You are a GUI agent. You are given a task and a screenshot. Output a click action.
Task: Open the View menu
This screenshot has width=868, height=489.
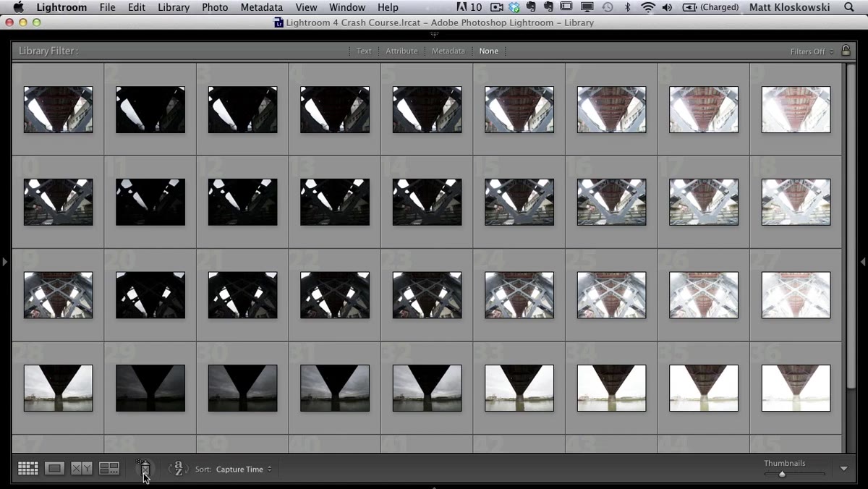tap(306, 7)
